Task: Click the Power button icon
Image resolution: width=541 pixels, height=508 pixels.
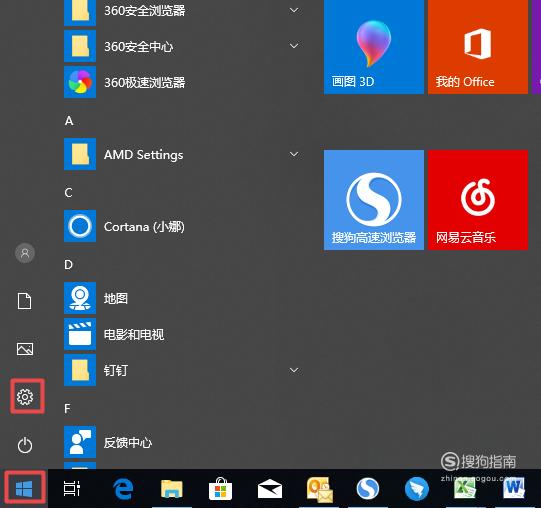Action: (x=25, y=445)
